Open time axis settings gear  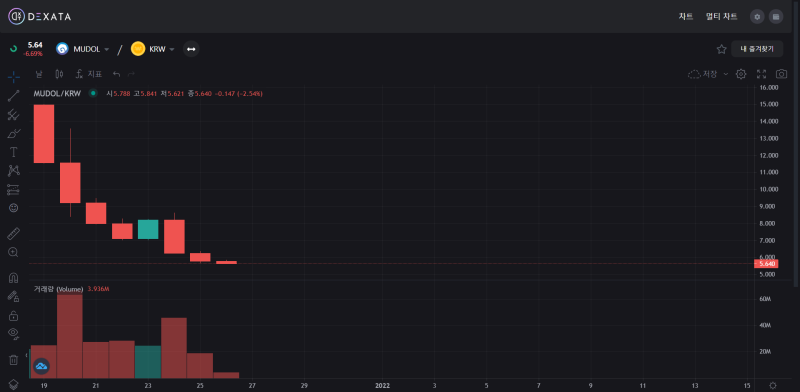pyautogui.click(x=773, y=385)
